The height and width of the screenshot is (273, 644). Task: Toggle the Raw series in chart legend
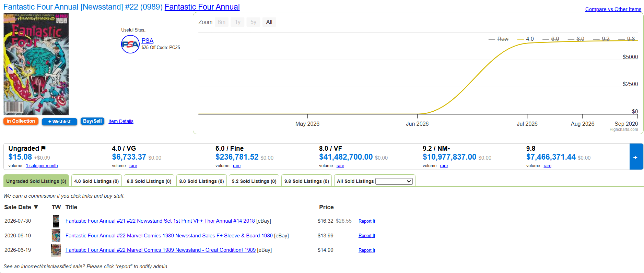pyautogui.click(x=499, y=39)
